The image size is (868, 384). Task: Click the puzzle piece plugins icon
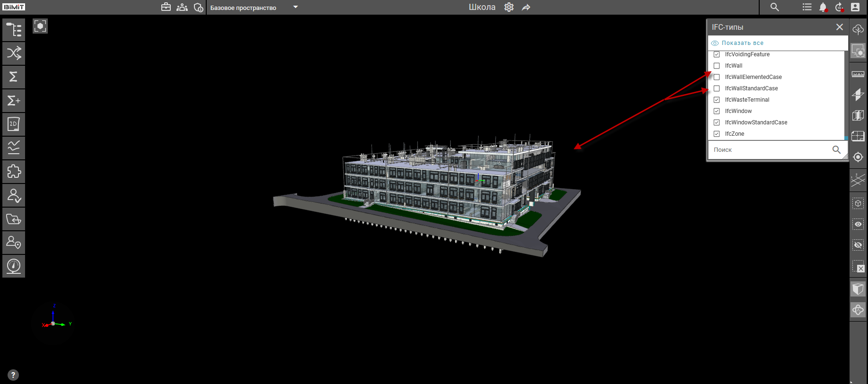(x=14, y=171)
